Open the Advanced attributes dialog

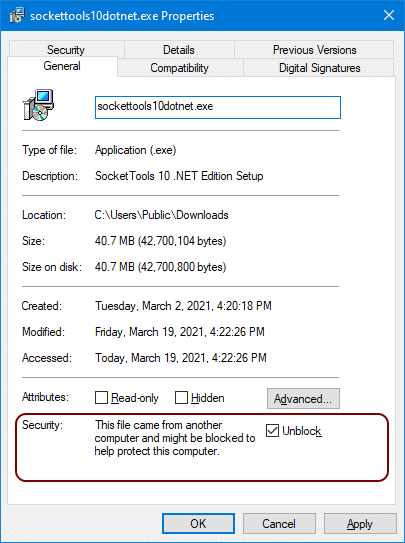point(303,399)
